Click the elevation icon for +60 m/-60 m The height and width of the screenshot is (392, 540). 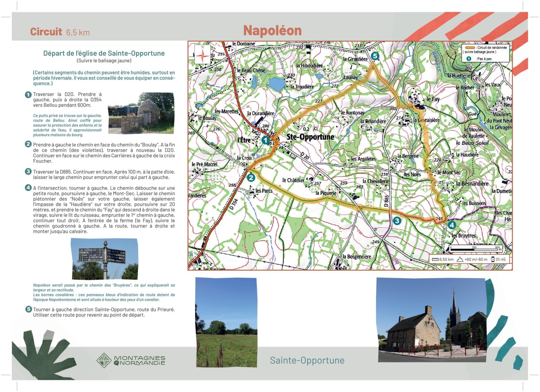(460, 259)
